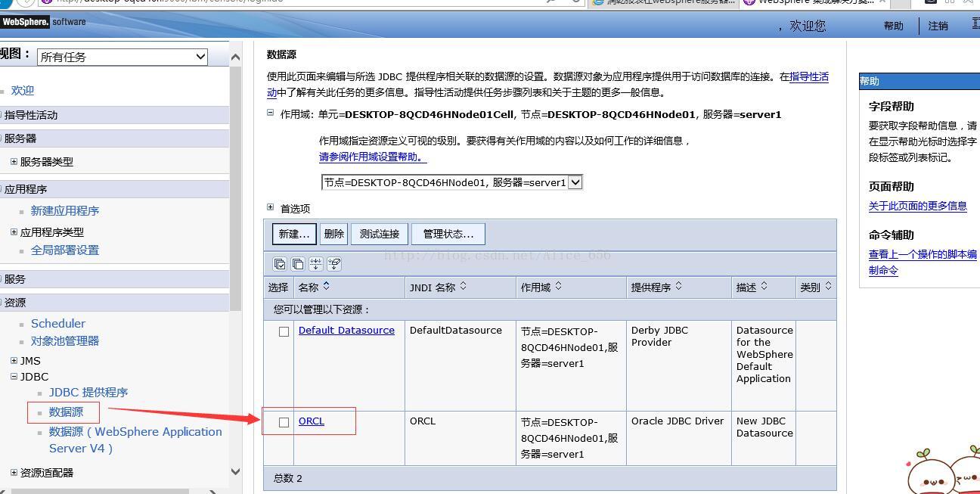Open the ORCL datasource link
Viewport: 980px width, 494px height.
click(x=312, y=421)
